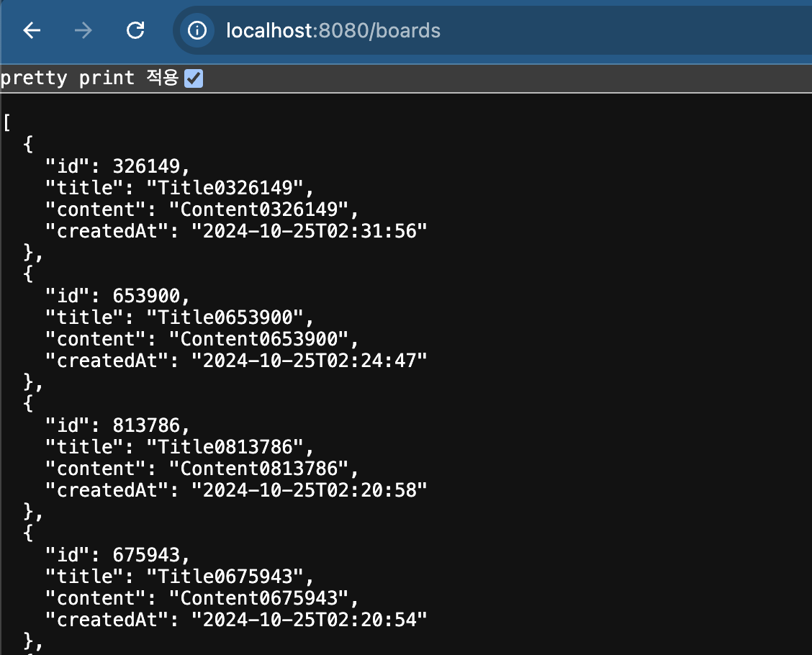Click the createdAt value "2024-10-25T02:31:56"
The height and width of the screenshot is (655, 812).
pyautogui.click(x=309, y=232)
